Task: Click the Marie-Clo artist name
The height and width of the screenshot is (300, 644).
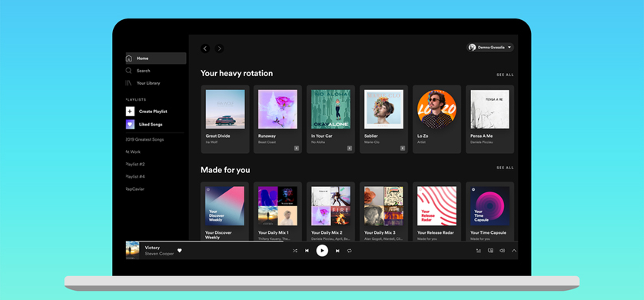Action: [371, 142]
